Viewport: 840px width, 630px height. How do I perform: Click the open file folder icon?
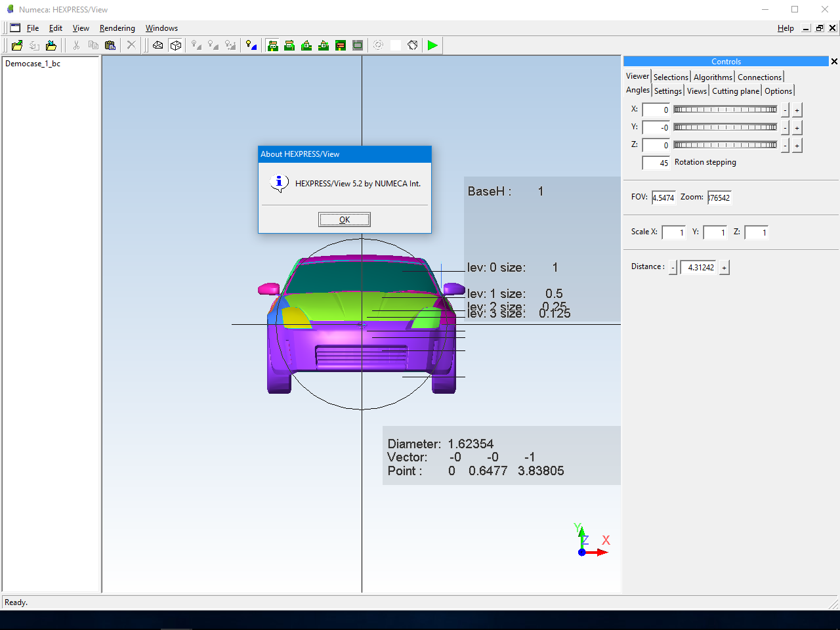pos(17,45)
